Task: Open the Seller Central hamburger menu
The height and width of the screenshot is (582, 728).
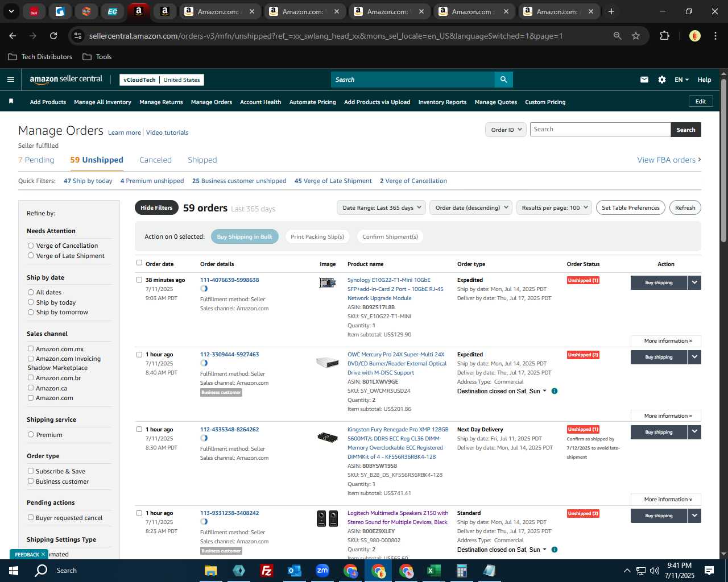Action: [10, 80]
